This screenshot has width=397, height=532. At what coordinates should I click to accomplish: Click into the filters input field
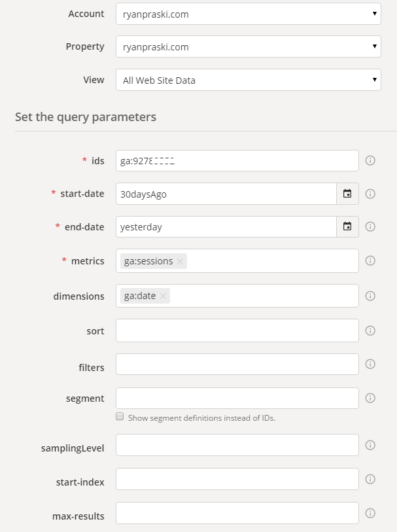237,364
